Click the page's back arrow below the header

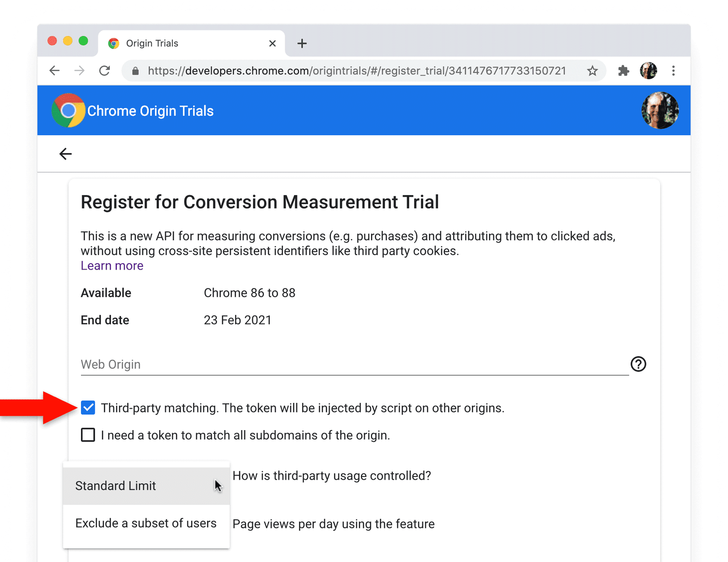[66, 154]
